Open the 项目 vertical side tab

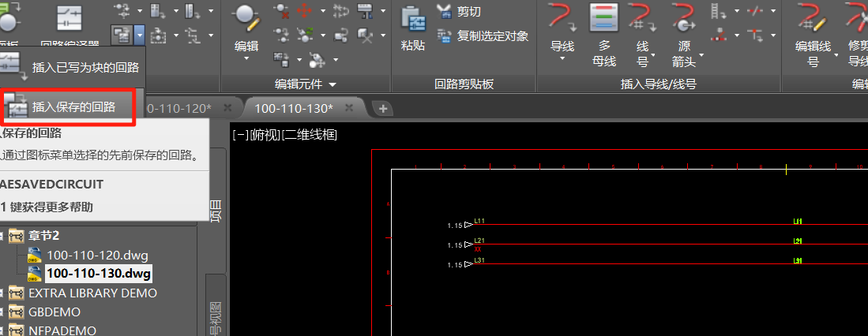tap(216, 210)
